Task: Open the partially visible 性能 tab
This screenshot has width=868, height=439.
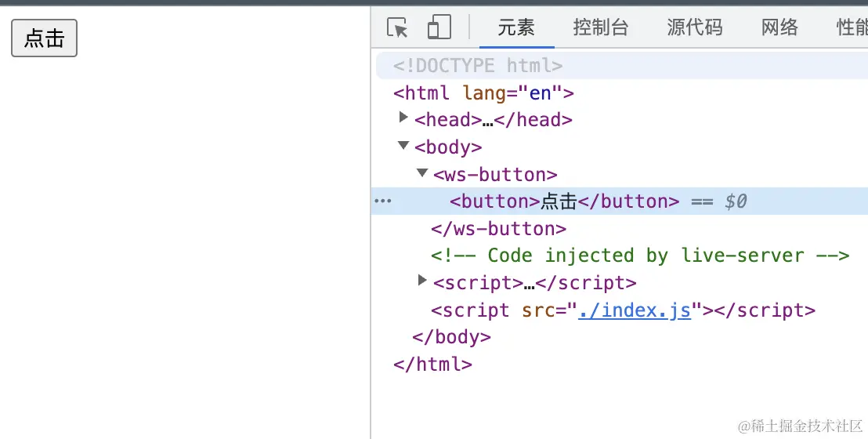Action: tap(852, 27)
